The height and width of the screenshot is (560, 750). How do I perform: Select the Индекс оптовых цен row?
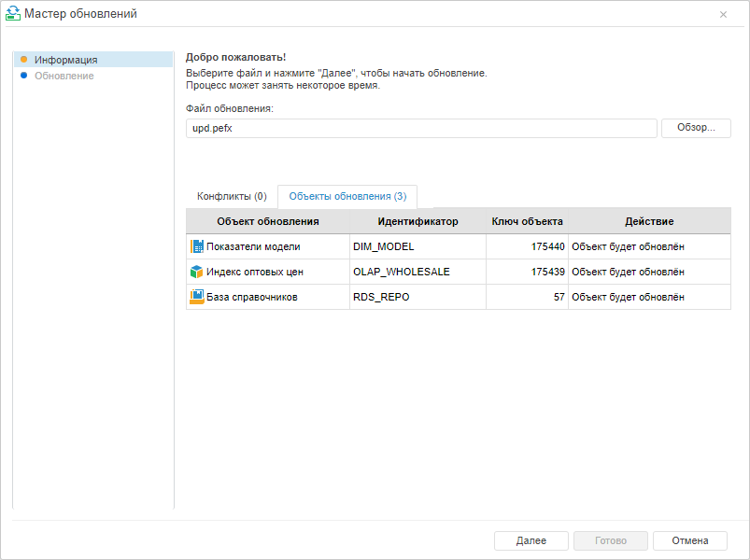(459, 272)
